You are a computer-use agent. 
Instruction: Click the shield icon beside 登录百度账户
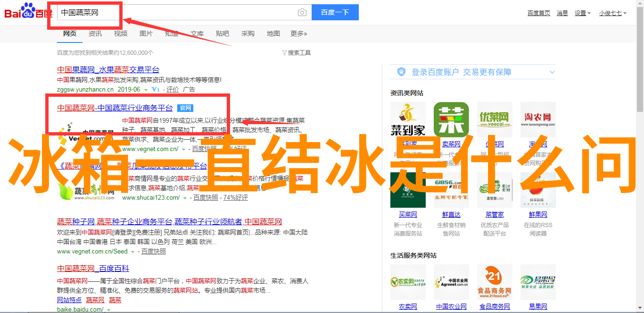(401, 72)
